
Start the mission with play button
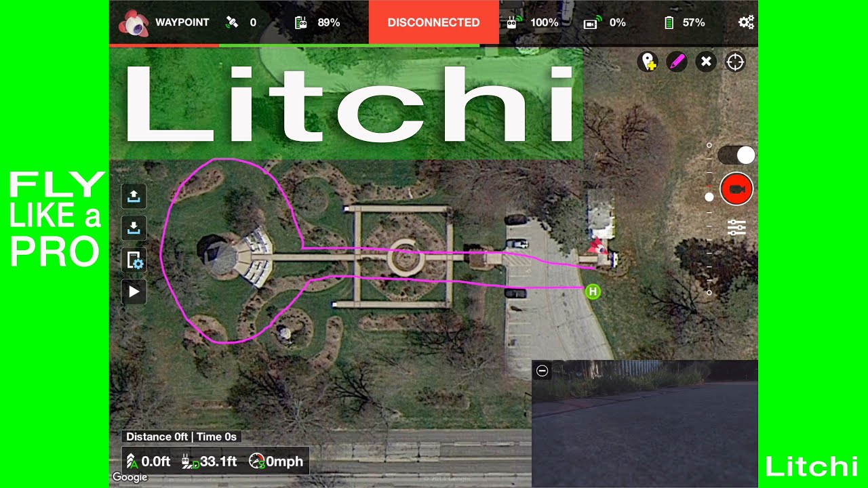(134, 291)
